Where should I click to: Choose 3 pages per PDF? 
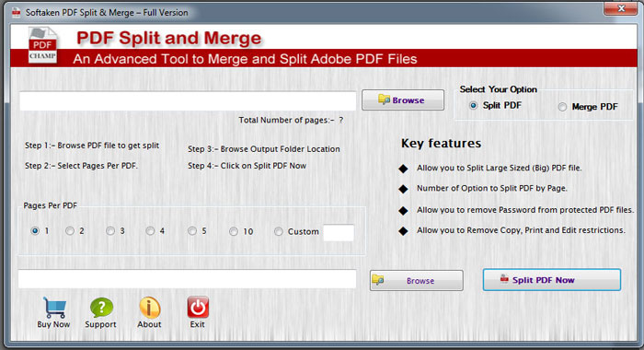(x=110, y=231)
